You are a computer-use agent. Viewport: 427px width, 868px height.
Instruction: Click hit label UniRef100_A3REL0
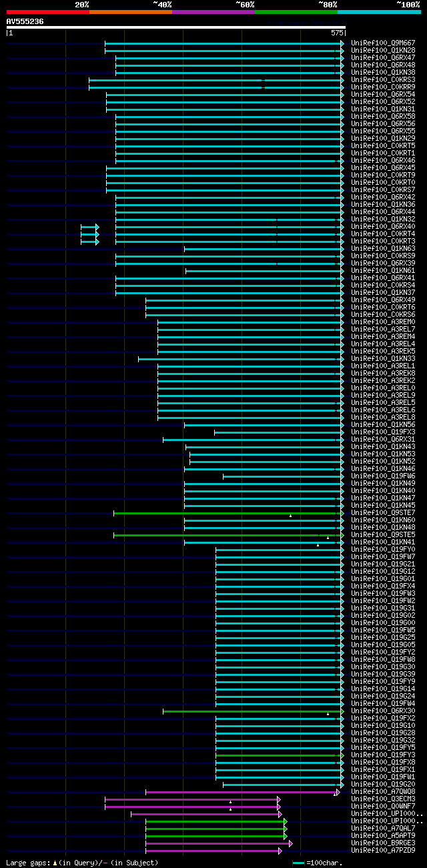[x=383, y=388]
